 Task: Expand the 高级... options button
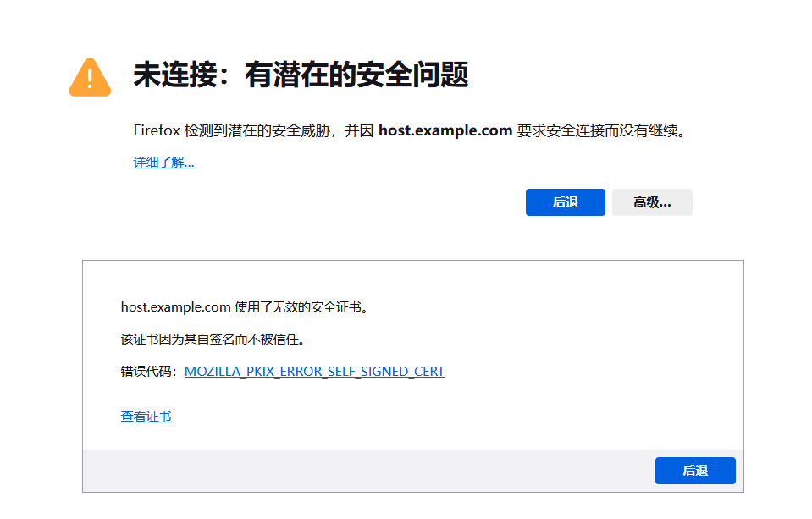pyautogui.click(x=652, y=202)
